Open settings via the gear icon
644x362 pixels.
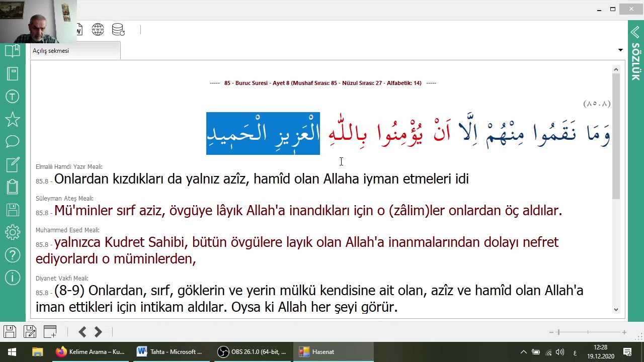click(x=12, y=232)
